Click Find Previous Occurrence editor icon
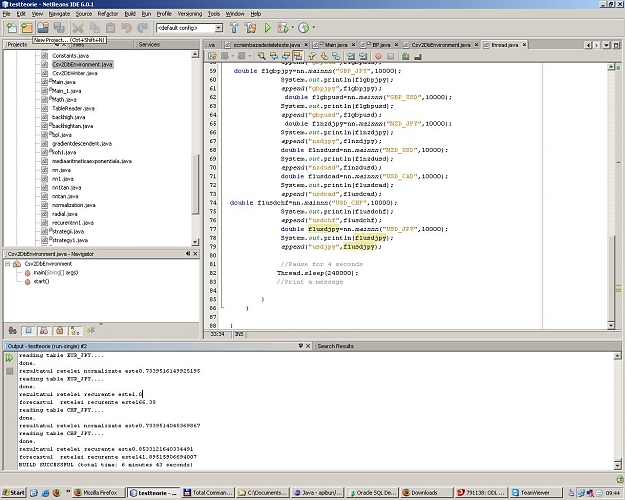Viewport: 625px width, 500px height. tap(274, 56)
